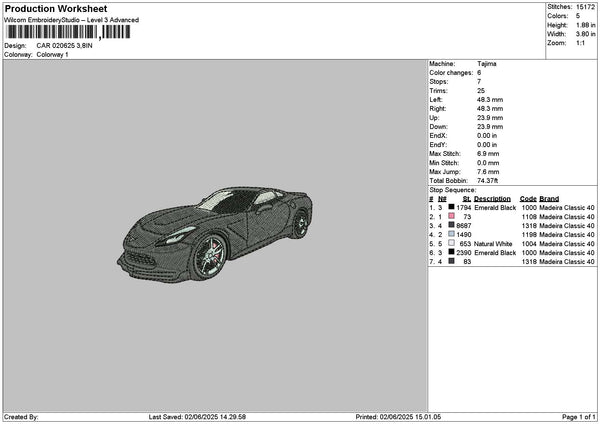This screenshot has width=600, height=424.
Task: Select the stop 7 swatch beside 83
Action: 452,262
